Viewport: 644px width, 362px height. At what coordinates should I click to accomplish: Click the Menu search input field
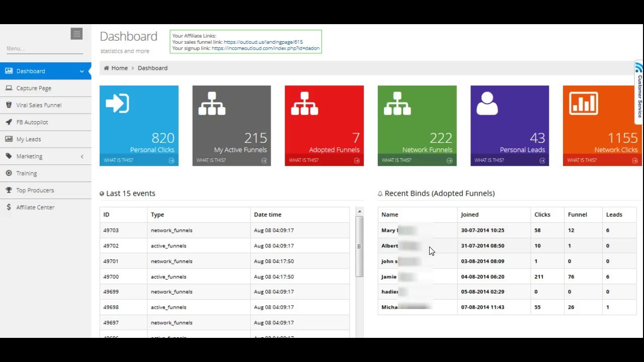coord(44,49)
